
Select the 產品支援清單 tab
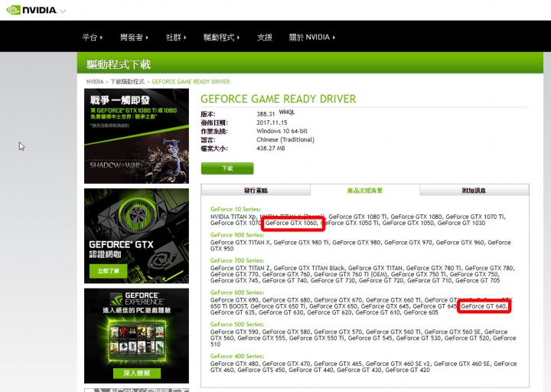[365, 190]
